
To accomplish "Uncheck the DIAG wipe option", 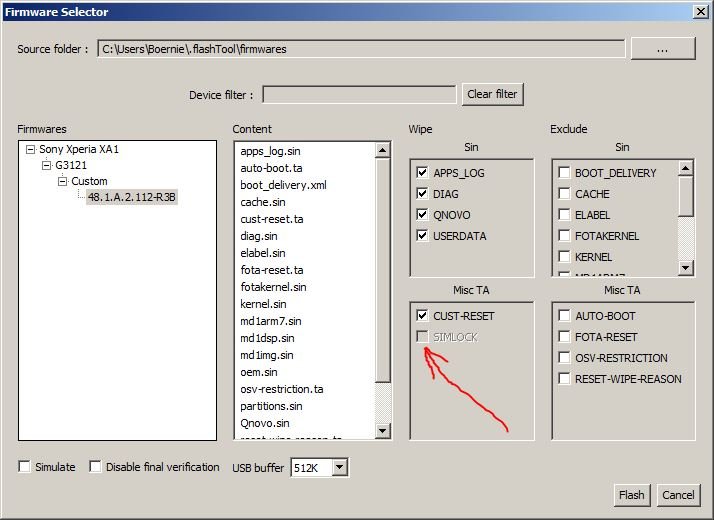I will click(x=422, y=194).
